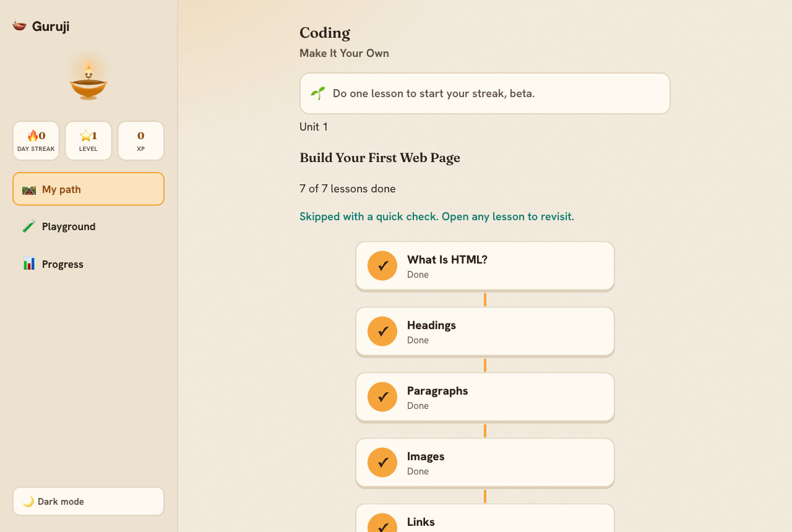This screenshot has width=792, height=532.
Task: Toggle Dark mode
Action: [88, 501]
